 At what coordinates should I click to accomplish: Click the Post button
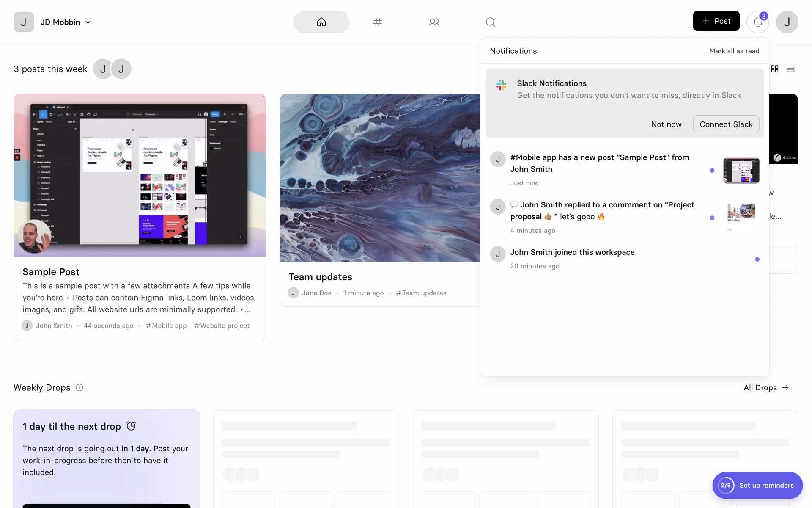pyautogui.click(x=716, y=21)
